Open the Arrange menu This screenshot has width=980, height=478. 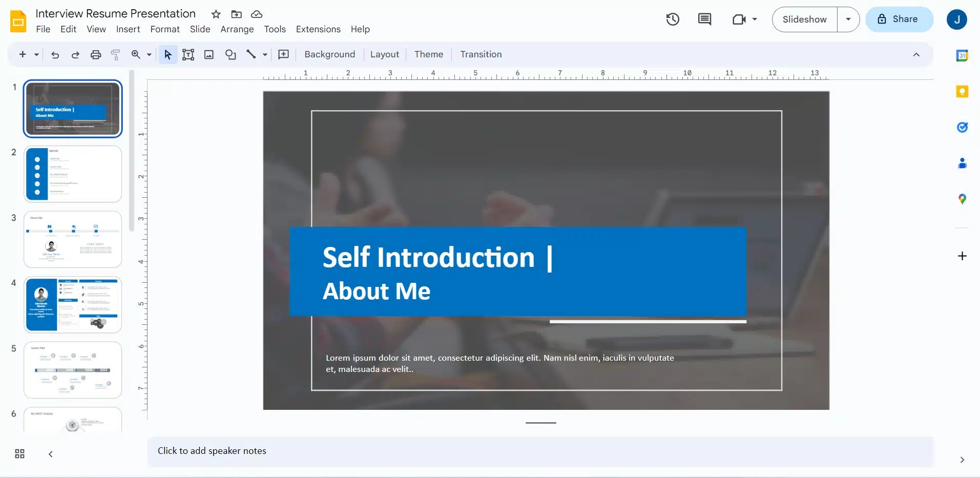pos(237,29)
